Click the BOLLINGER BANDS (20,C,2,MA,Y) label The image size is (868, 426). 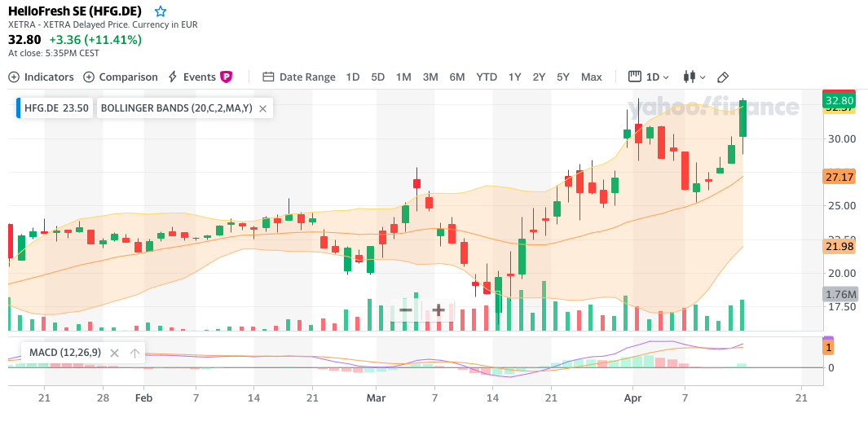pyautogui.click(x=177, y=108)
